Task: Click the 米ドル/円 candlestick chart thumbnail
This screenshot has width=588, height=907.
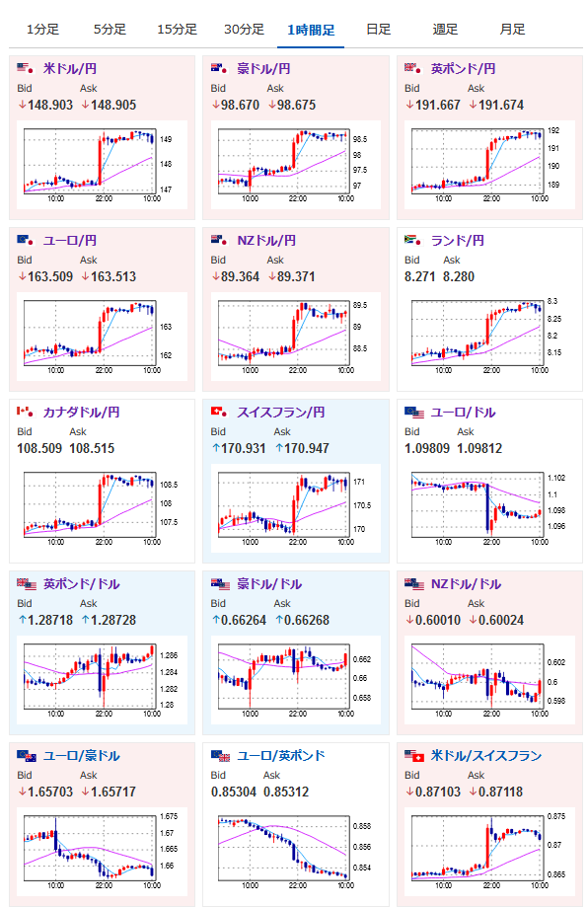Action: (x=102, y=164)
